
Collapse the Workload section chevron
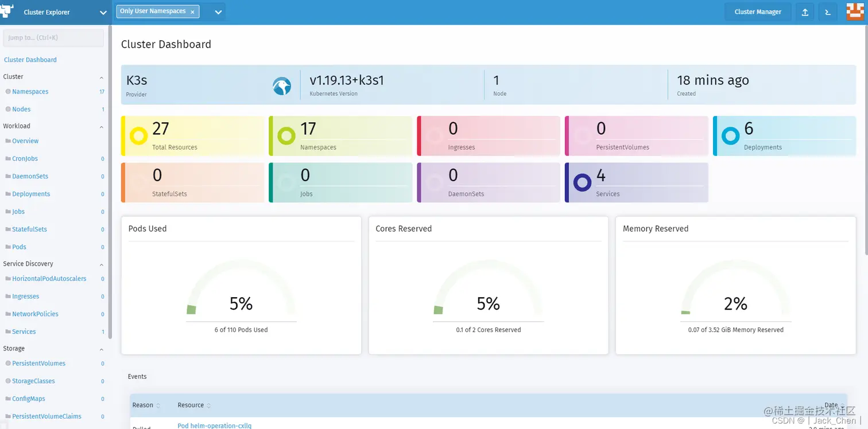tap(102, 126)
